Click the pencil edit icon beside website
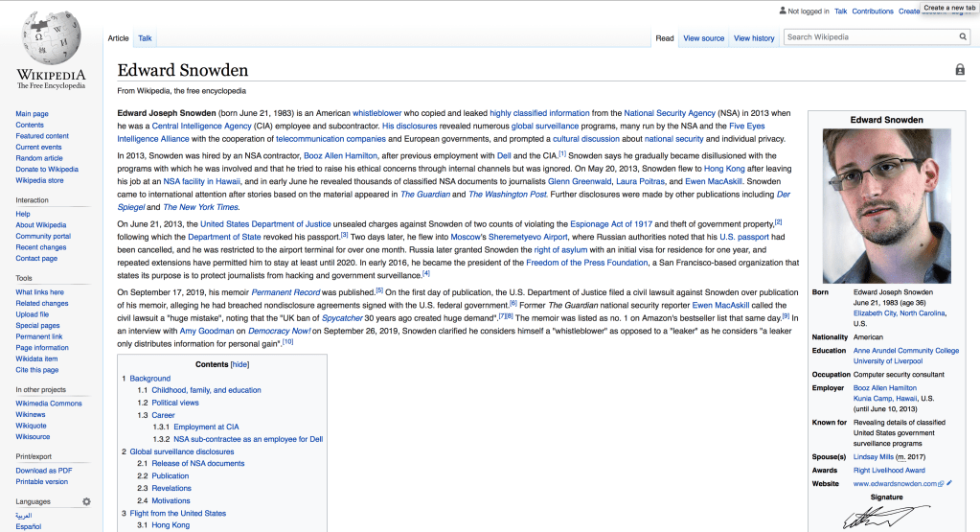This screenshot has width=980, height=532. [949, 484]
